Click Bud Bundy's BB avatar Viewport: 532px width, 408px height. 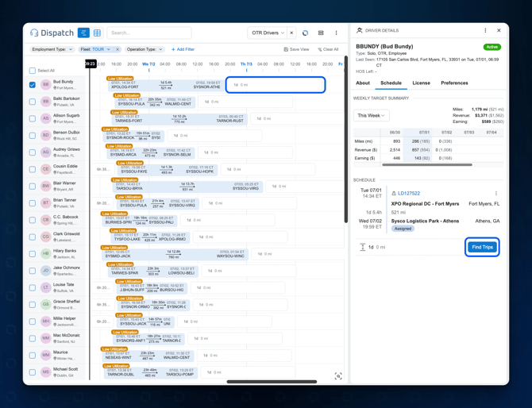click(x=46, y=84)
